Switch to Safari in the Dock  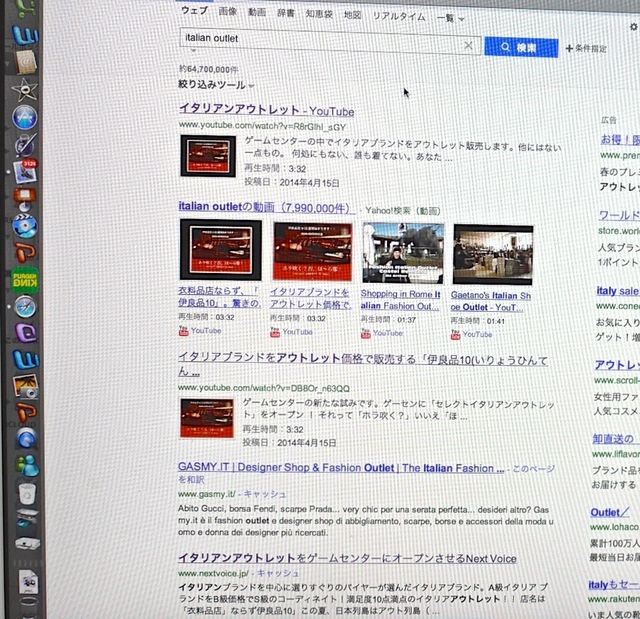click(25, 307)
